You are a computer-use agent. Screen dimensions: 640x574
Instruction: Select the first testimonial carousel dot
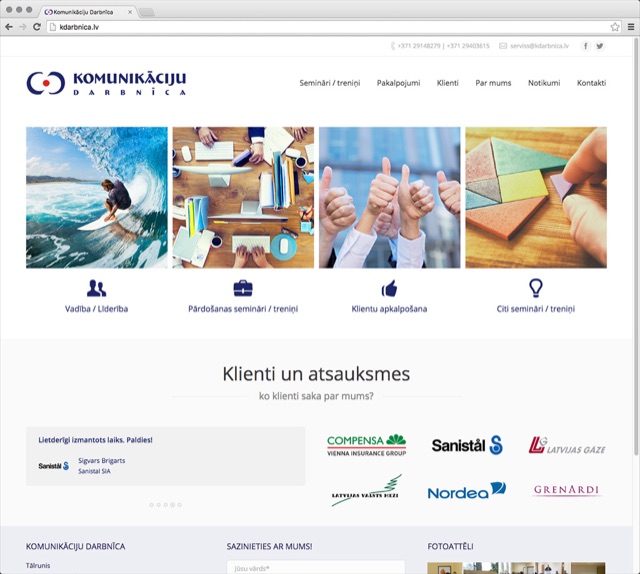pos(151,505)
